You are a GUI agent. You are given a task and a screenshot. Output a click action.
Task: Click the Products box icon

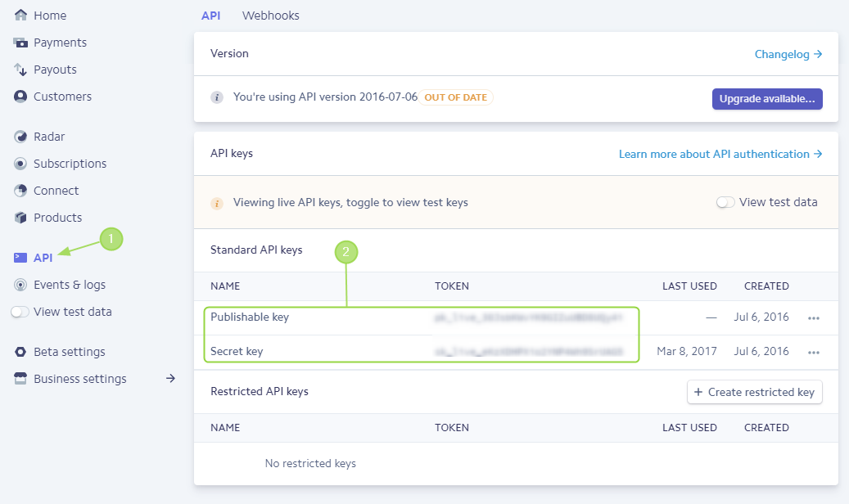(21, 218)
